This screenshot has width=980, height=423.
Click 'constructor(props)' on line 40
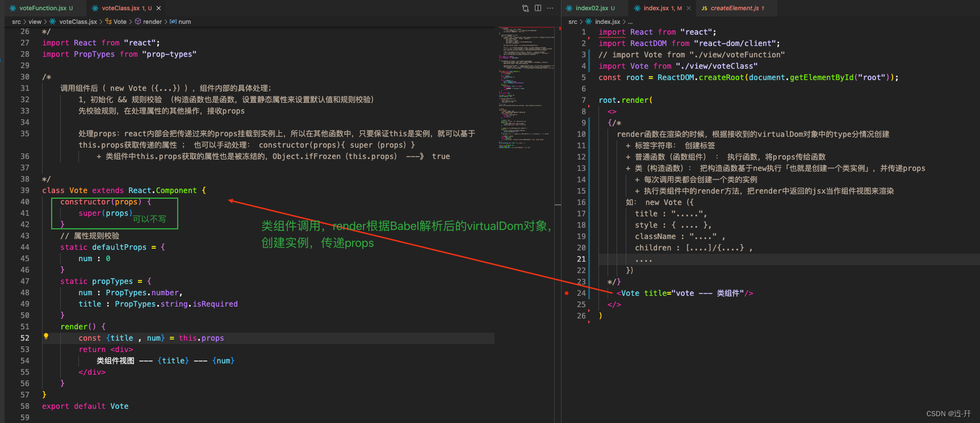(101, 202)
